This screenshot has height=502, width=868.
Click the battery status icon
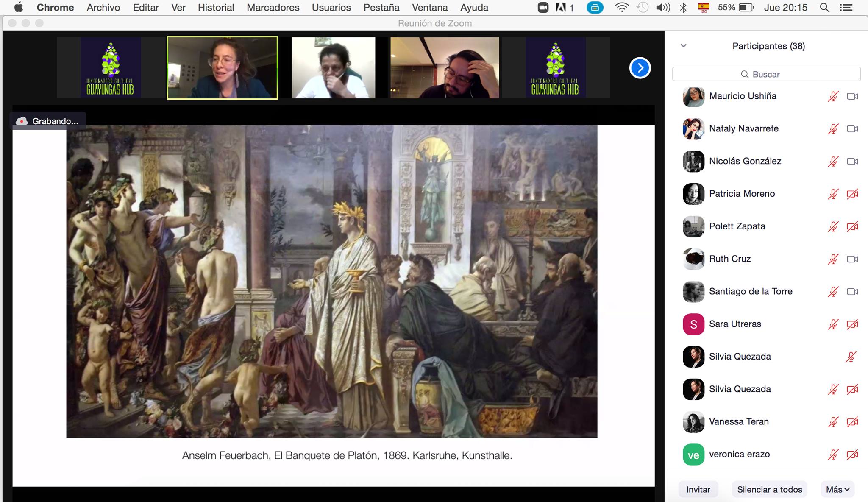[746, 8]
